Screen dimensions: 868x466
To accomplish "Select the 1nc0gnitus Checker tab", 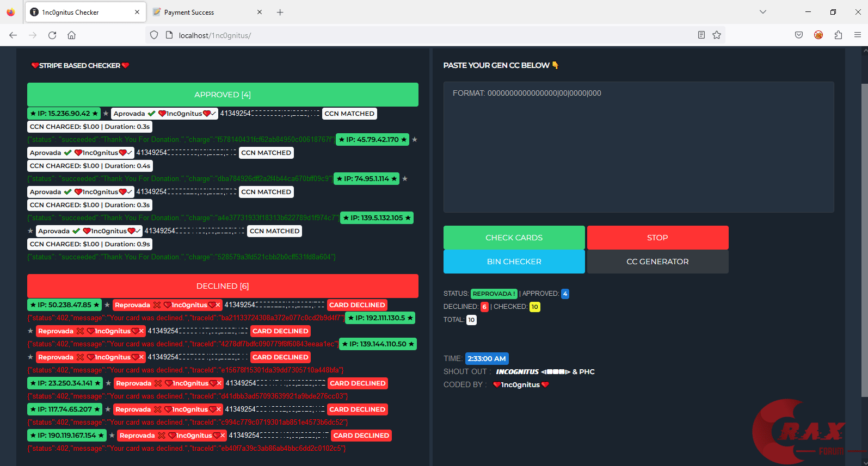I will [x=85, y=12].
